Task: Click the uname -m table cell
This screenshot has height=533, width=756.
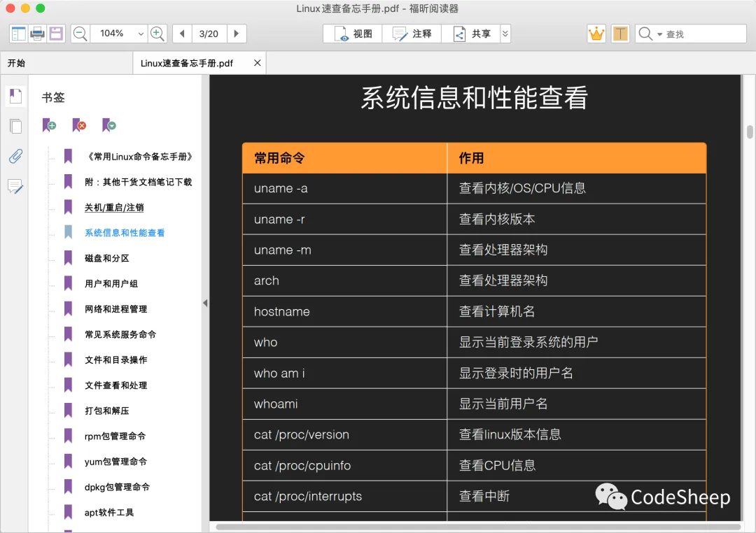Action: (344, 250)
